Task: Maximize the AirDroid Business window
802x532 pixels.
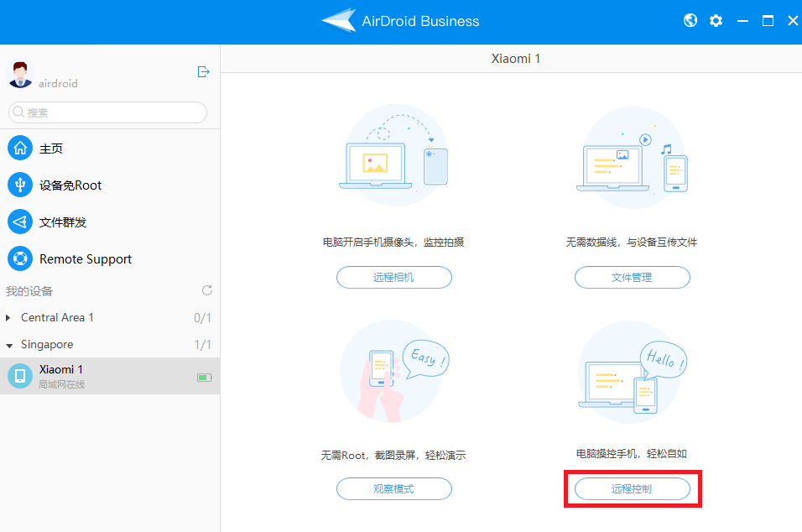Action: (x=768, y=21)
